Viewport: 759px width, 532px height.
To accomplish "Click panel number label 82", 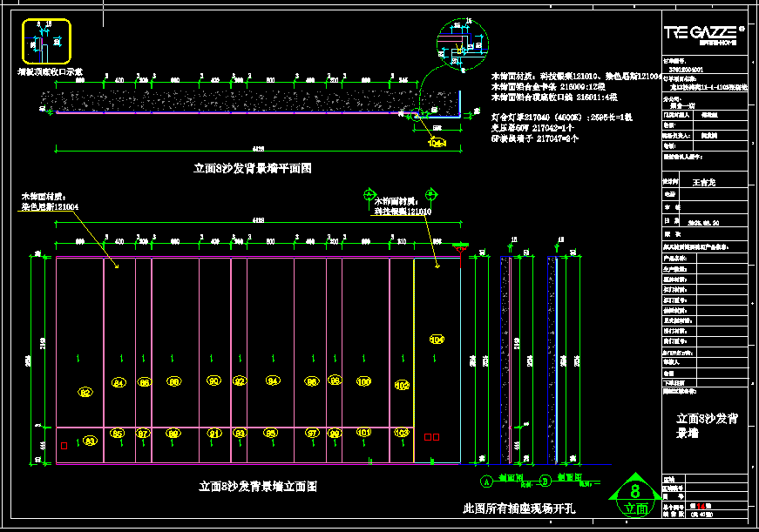I will [x=85, y=392].
